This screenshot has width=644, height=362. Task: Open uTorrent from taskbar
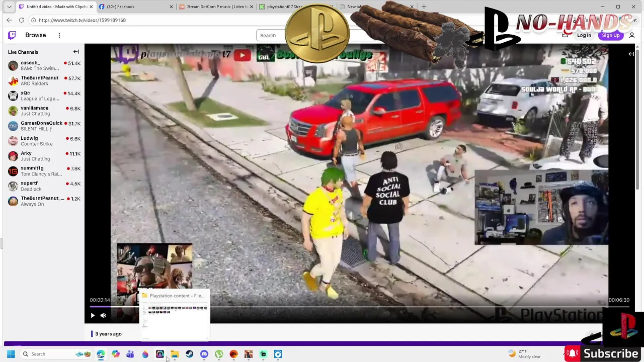click(219, 354)
